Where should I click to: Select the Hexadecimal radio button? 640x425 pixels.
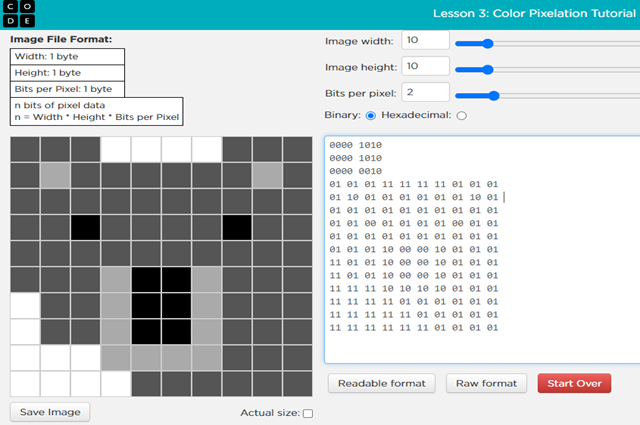(x=461, y=116)
